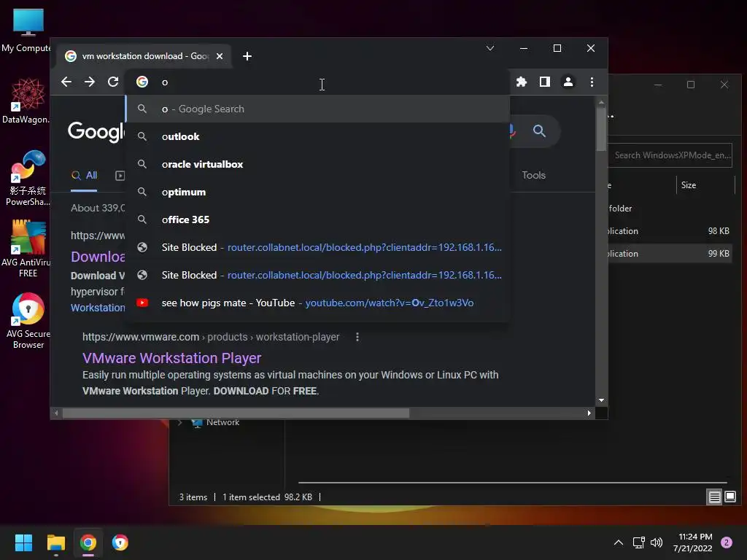The height and width of the screenshot is (560, 747).
Task: Select 'o - Google Search' suggestion
Action: pyautogui.click(x=318, y=109)
